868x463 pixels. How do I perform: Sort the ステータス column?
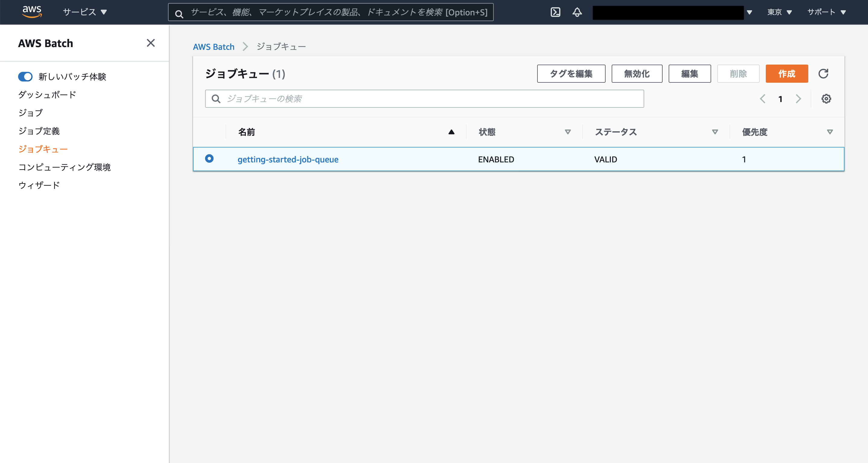pos(715,132)
